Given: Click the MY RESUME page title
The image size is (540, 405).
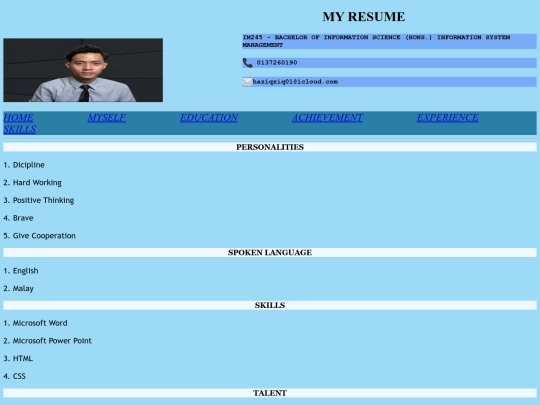Looking at the screenshot, I should coord(364,17).
